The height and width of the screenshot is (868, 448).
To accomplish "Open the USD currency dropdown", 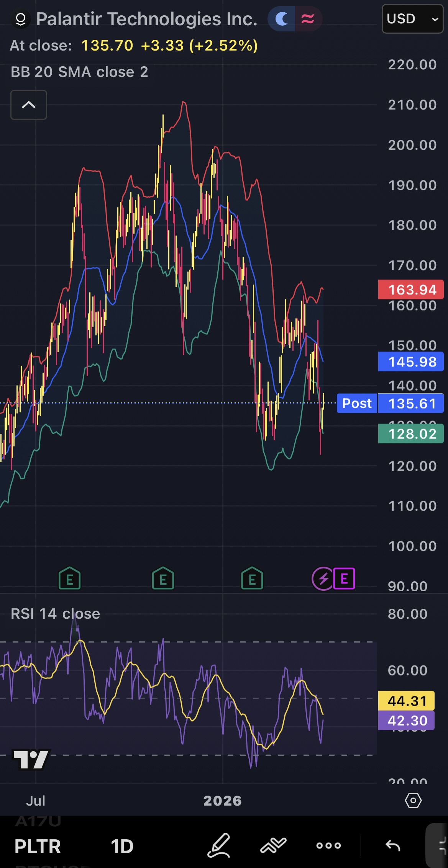I will pyautogui.click(x=412, y=19).
